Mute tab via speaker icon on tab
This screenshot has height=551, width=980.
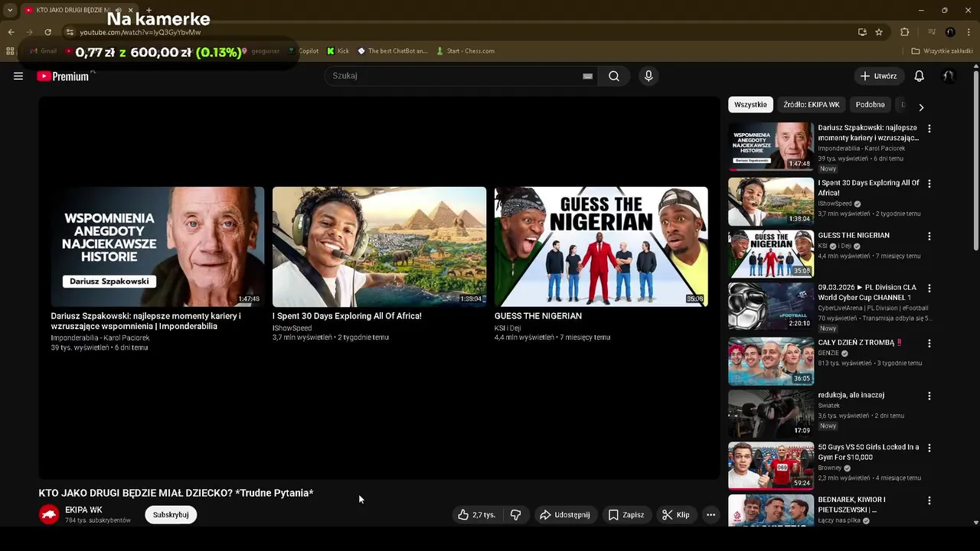tap(119, 10)
